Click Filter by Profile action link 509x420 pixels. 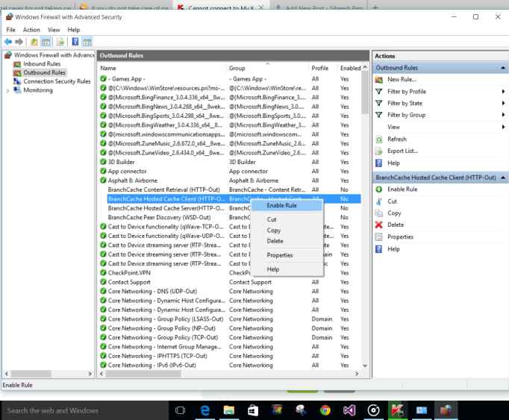click(407, 92)
